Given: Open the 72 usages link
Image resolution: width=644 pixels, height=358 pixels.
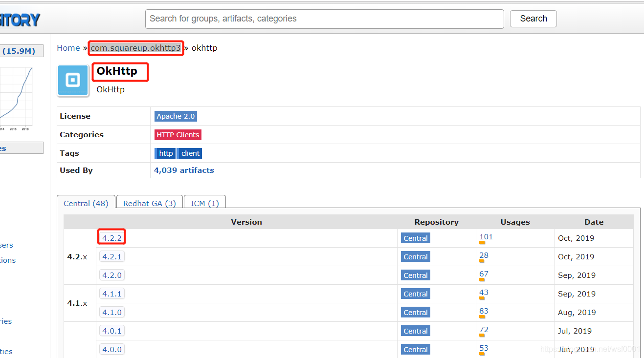Looking at the screenshot, I should [484, 330].
